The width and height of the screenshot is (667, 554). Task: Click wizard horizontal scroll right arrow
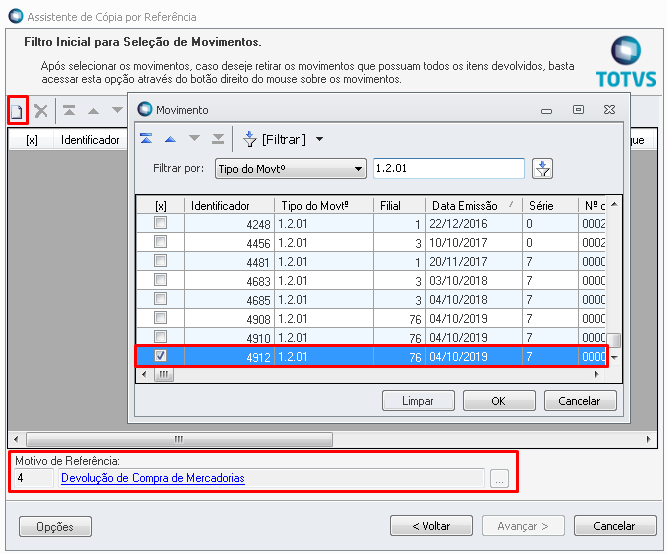(x=648, y=439)
